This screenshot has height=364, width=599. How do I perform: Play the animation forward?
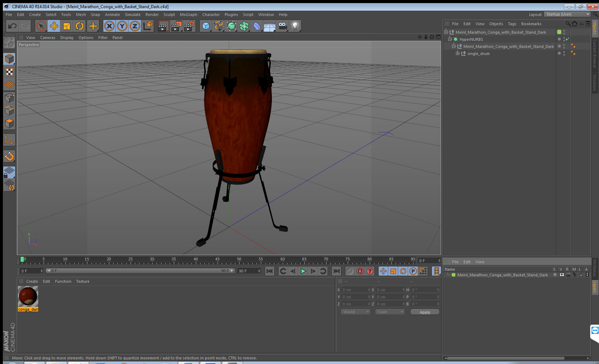click(x=303, y=271)
